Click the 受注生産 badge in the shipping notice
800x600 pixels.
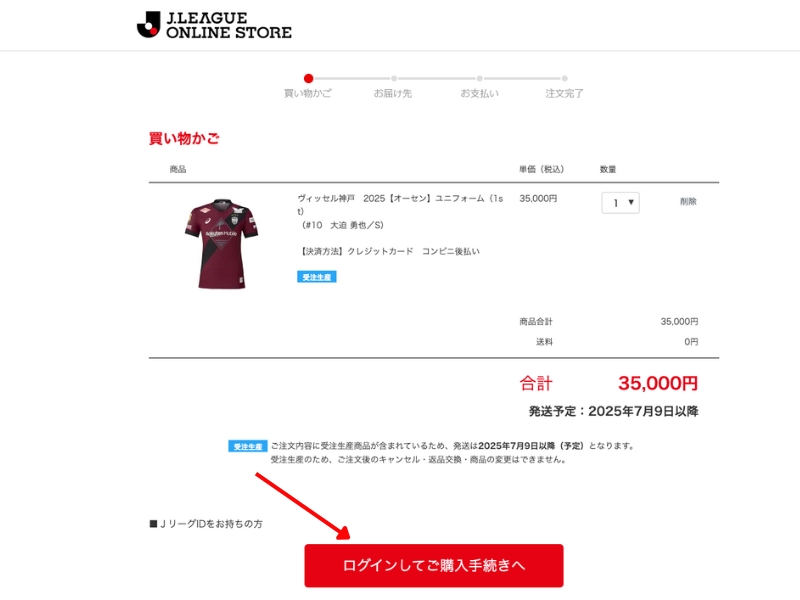coord(247,446)
